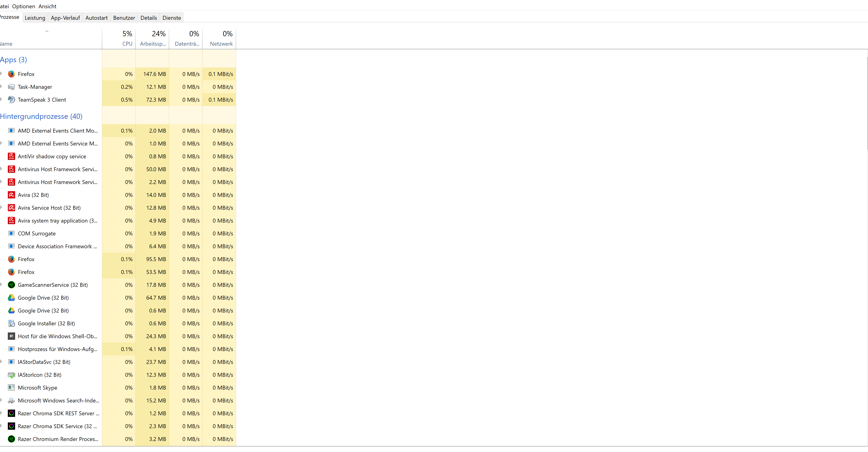Click the Microsoft Windows Search-Indexer icon
Image resolution: width=868 pixels, height=452 pixels.
pos(11,400)
